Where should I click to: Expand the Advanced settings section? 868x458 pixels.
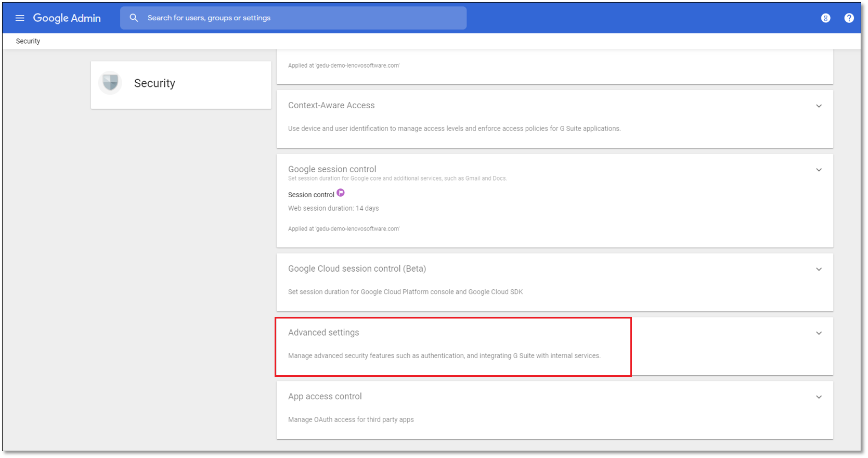click(819, 334)
